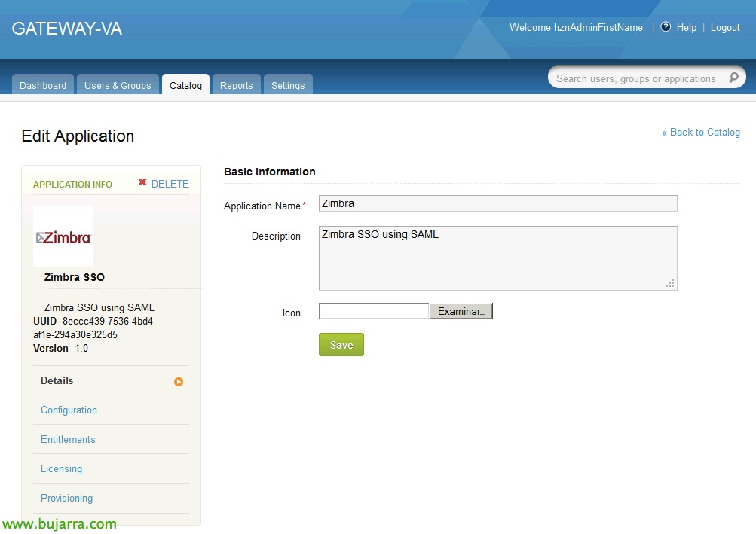Click the orange arrow beside Details
This screenshot has width=756, height=534.
[x=179, y=382]
